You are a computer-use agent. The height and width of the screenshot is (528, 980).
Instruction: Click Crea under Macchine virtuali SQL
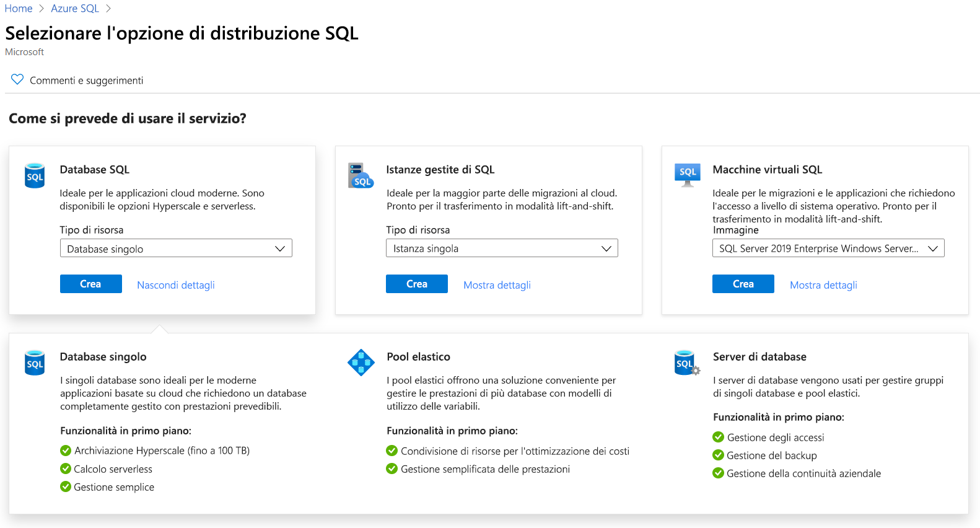[743, 284]
